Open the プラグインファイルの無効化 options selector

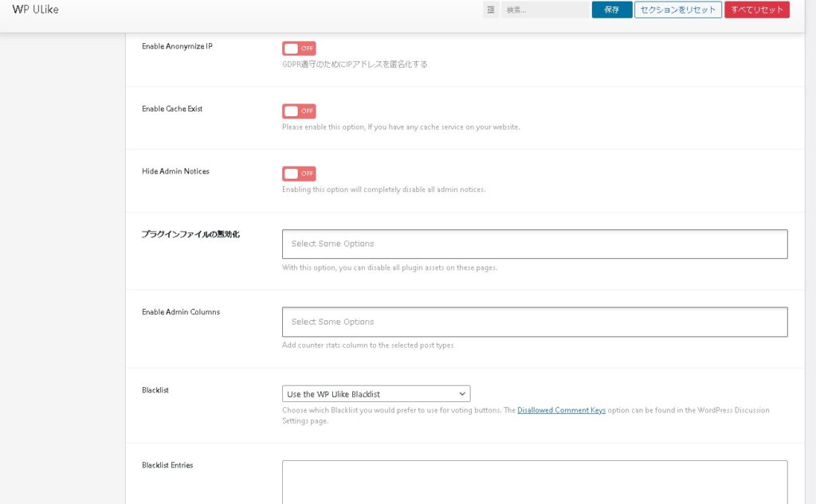click(x=534, y=244)
